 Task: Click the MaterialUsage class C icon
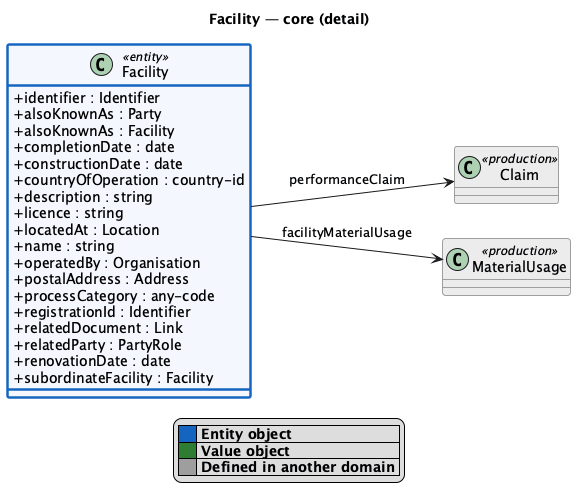pyautogui.click(x=457, y=259)
